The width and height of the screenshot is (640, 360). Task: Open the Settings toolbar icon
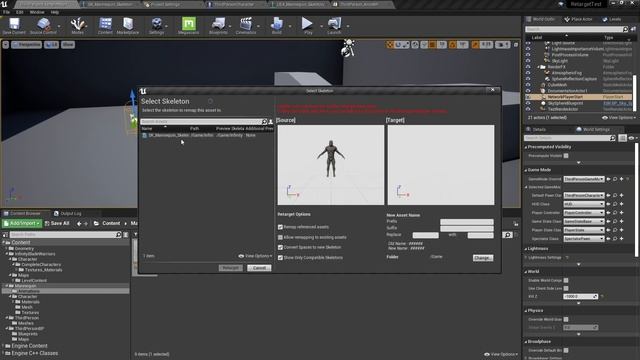click(x=156, y=25)
